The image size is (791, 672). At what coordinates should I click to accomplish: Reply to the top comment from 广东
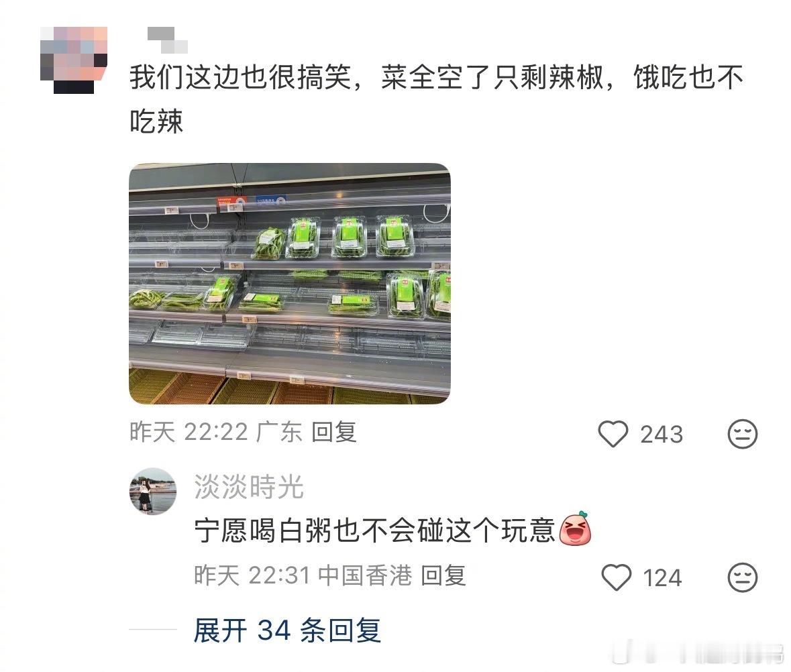click(x=334, y=432)
